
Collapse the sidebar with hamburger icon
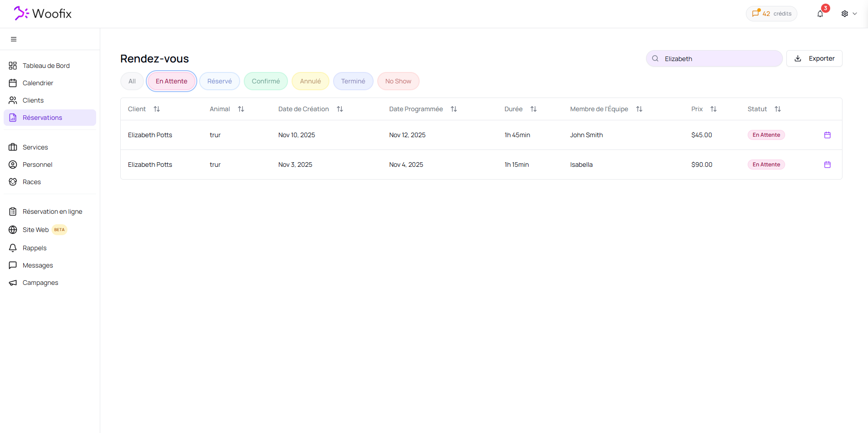pyautogui.click(x=14, y=39)
